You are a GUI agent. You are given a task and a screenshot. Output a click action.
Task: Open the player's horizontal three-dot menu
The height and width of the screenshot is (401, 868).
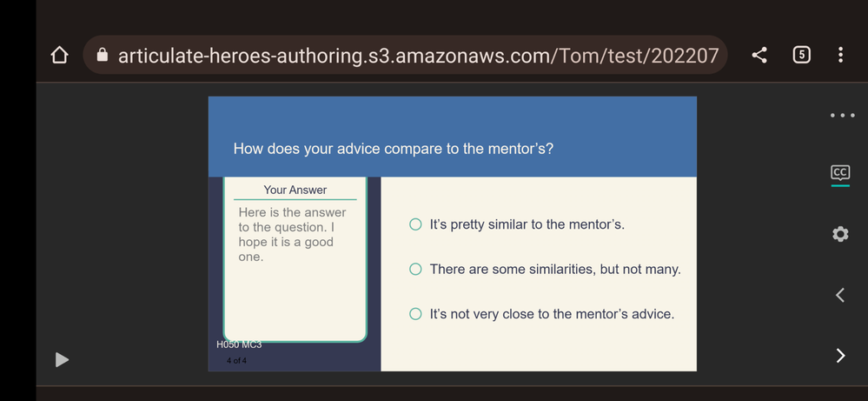coord(841,116)
